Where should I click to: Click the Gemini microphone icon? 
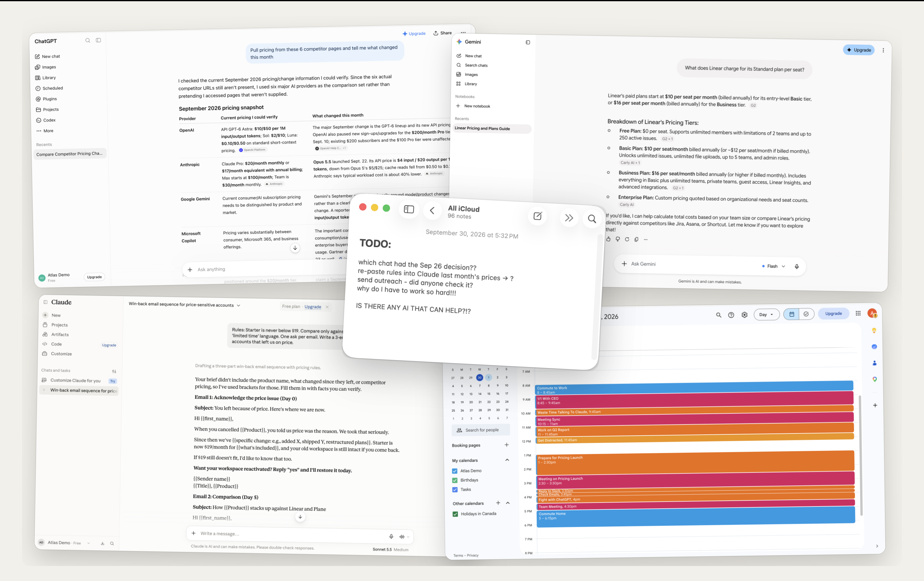point(797,266)
